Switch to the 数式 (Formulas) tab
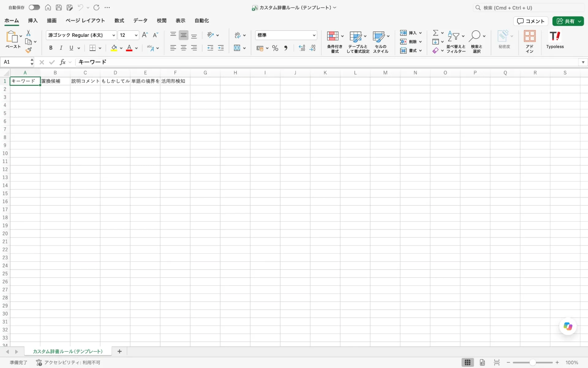Viewport: 588px width, 368px height. 119,21
